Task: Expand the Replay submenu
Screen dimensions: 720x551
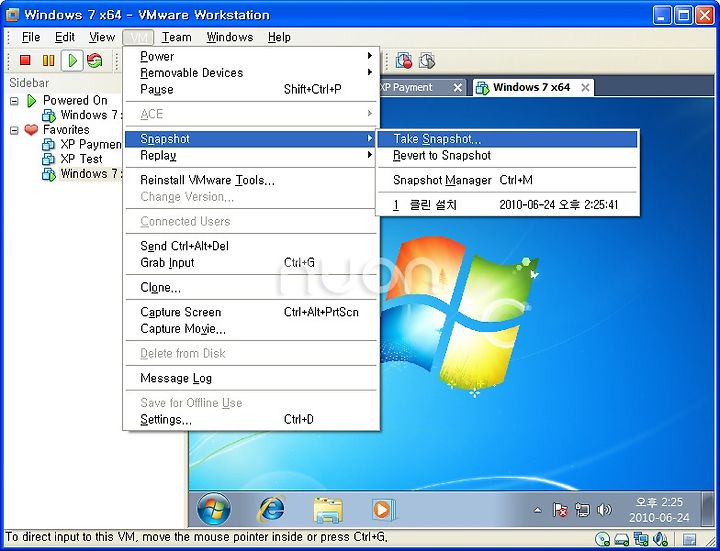Action: pyautogui.click(x=251, y=156)
